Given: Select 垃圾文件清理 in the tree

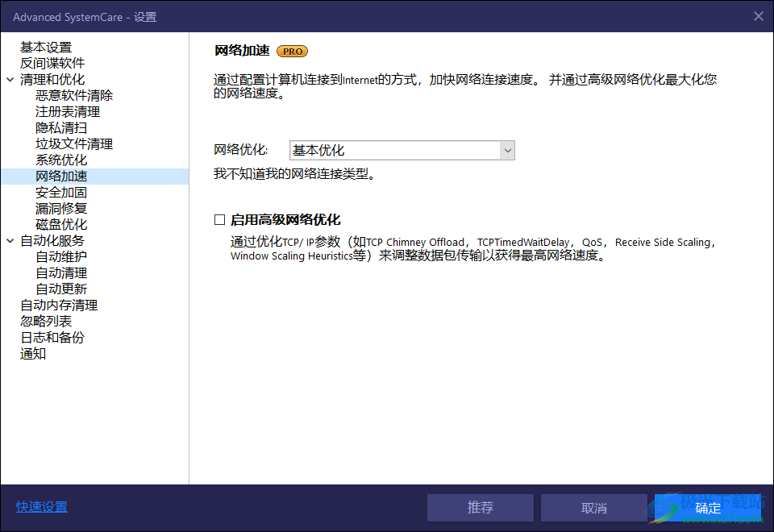Looking at the screenshot, I should coord(74,144).
